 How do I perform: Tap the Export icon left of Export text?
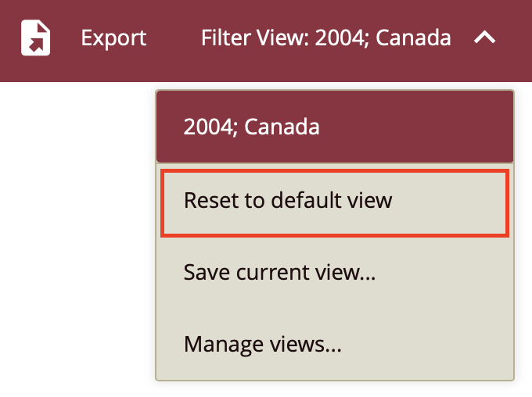36,38
